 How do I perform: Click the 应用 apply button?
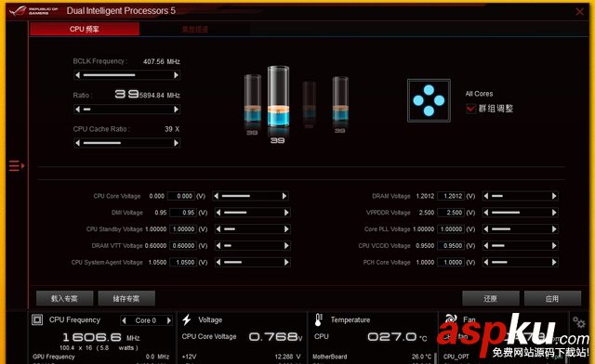[x=552, y=298]
